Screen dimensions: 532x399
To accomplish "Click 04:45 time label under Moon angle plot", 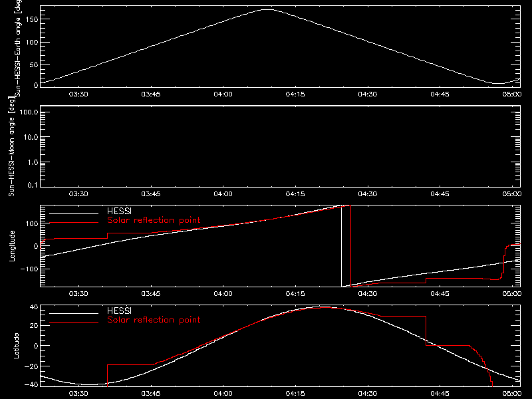I will pos(440,194).
